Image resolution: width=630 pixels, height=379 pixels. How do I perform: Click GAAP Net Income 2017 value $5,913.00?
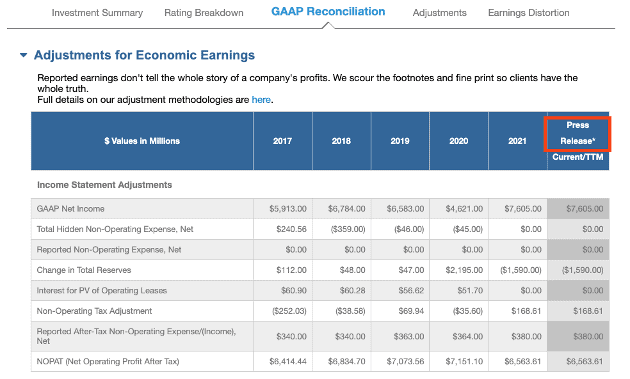point(288,209)
